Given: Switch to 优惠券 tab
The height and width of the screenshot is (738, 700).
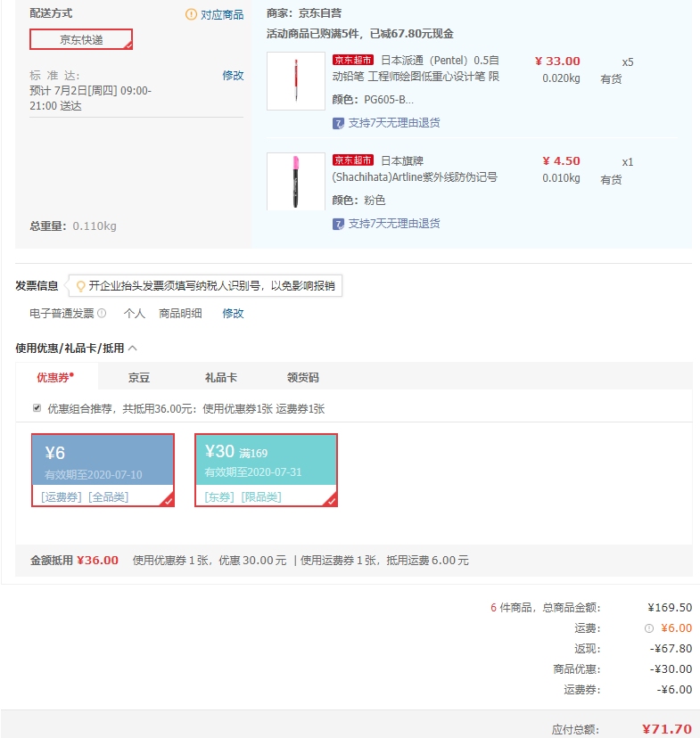Looking at the screenshot, I should 55,378.
